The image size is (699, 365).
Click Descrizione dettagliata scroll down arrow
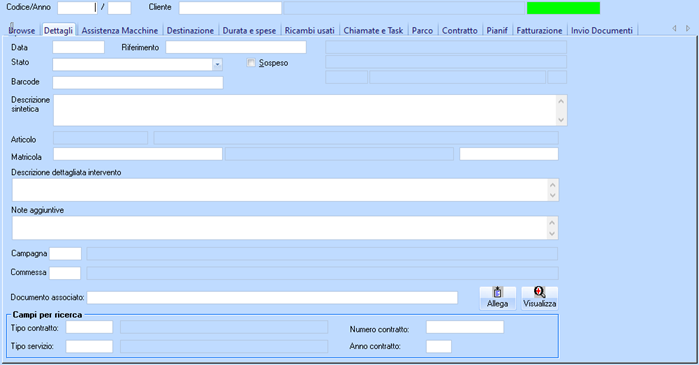tap(553, 195)
